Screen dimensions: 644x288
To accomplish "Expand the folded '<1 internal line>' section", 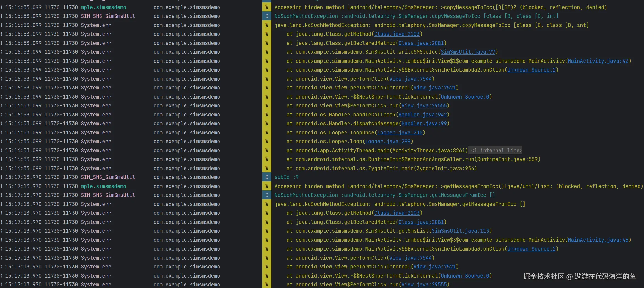I will (x=496, y=150).
